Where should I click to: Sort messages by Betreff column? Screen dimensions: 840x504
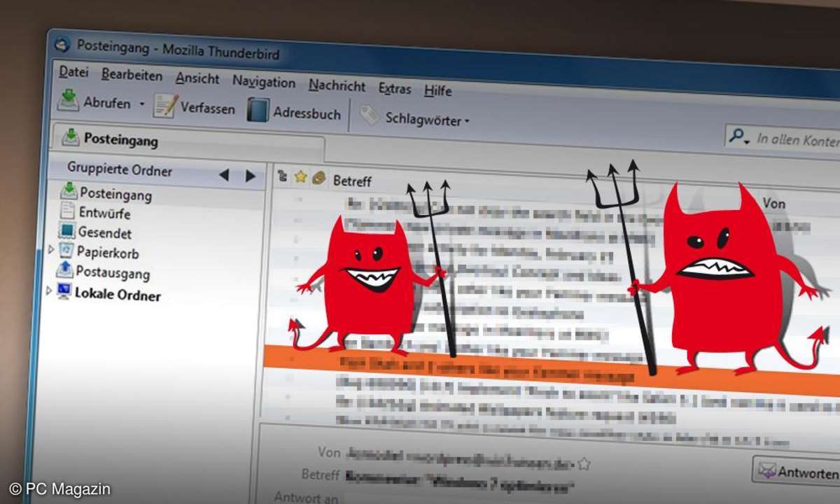tap(352, 181)
